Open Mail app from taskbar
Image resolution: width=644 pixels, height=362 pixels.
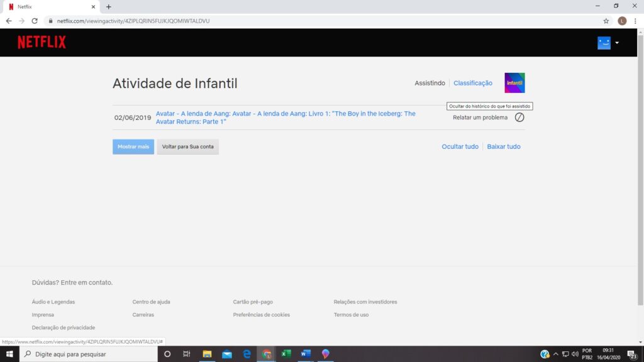(x=226, y=354)
